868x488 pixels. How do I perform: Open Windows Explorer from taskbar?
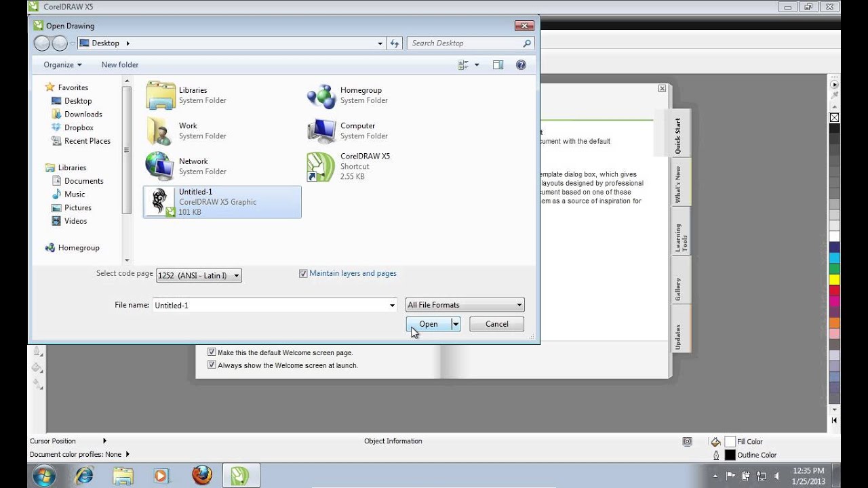(x=123, y=476)
